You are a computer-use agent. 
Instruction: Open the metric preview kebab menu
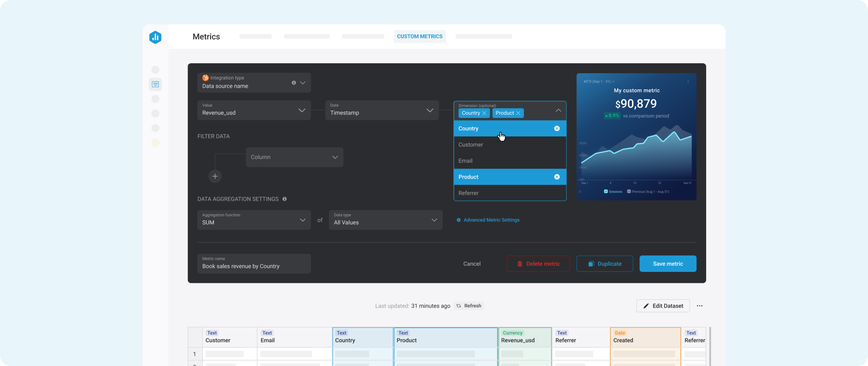688,82
